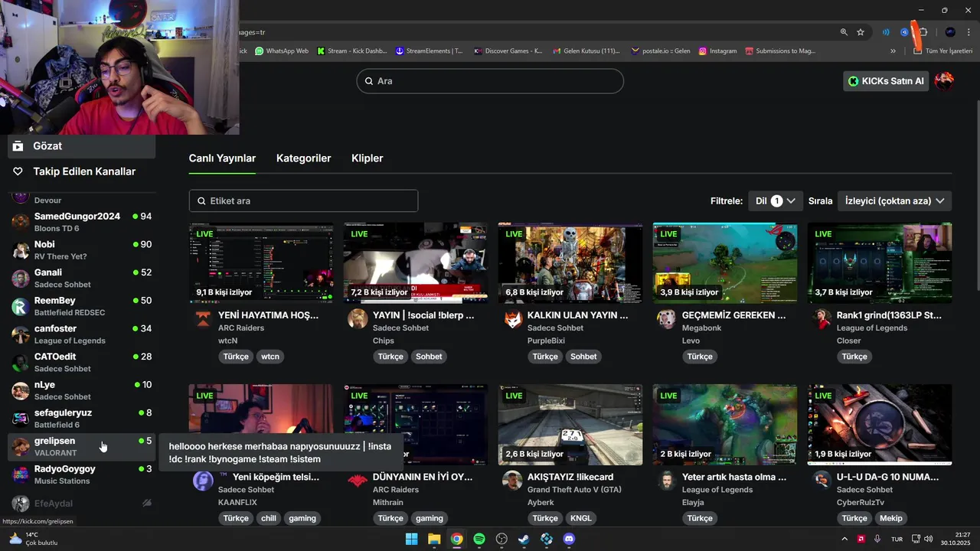Open RadyoGoygoy Music Stations channel

pos(81,474)
